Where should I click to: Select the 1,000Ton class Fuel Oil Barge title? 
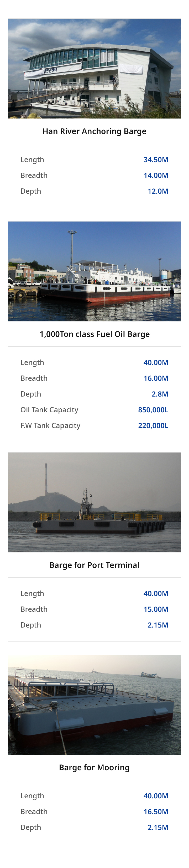[x=94, y=334]
